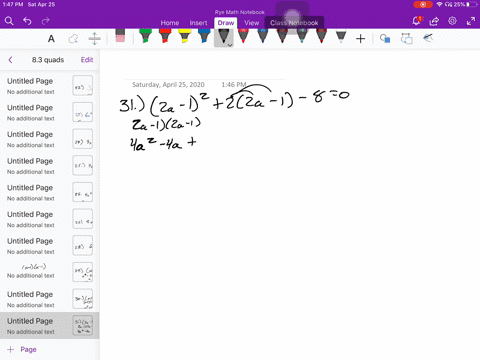The width and height of the screenshot is (480, 360).
Task: Tap the date Saturday, April 25, 2020
Action: click(x=168, y=85)
